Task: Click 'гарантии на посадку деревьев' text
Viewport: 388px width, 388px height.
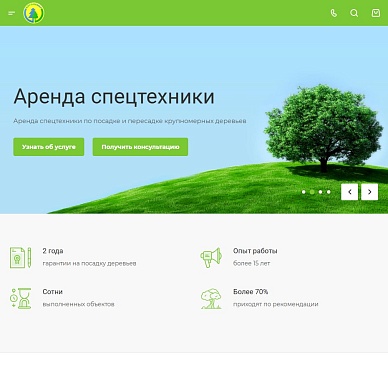Action: 89,263
